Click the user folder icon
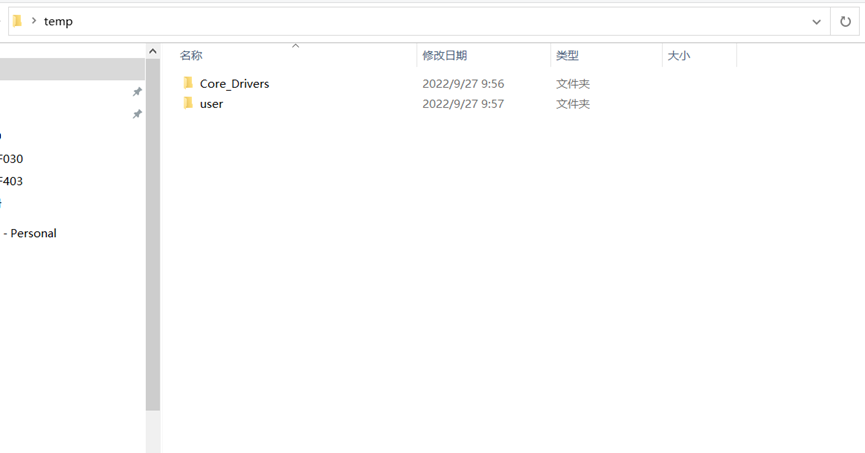This screenshot has width=865, height=453. pos(187,103)
